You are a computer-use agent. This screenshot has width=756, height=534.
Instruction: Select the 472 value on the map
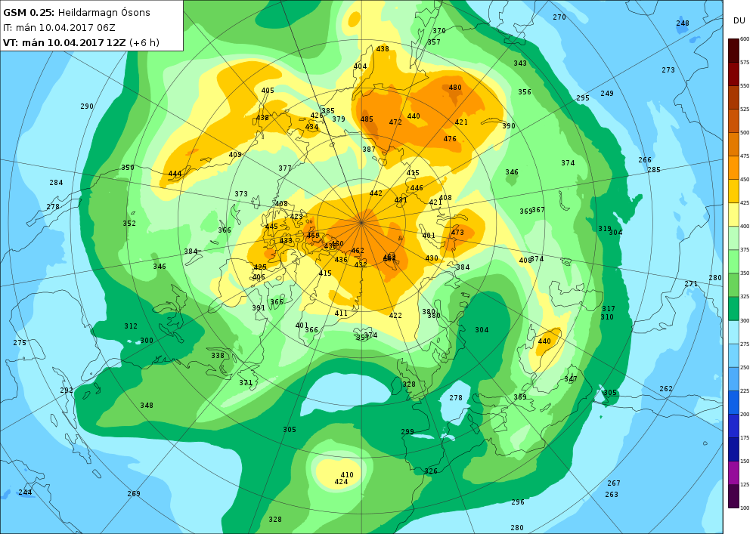coord(395,122)
